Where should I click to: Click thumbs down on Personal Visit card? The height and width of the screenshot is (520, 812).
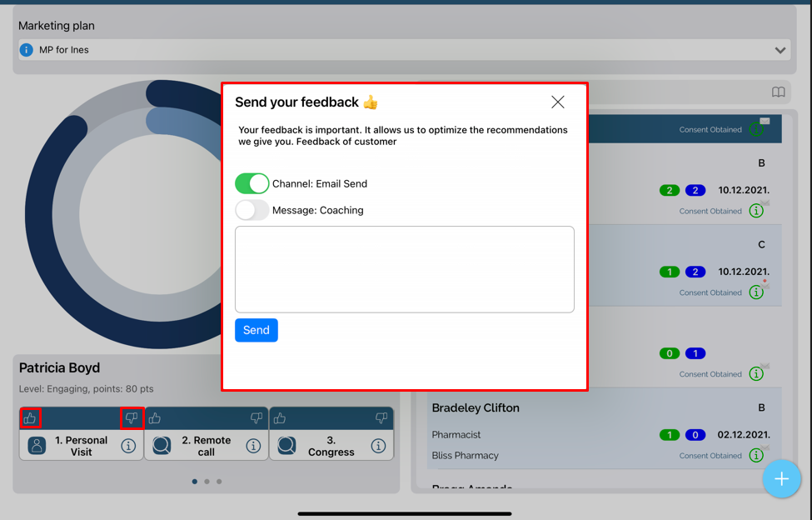[x=132, y=417]
